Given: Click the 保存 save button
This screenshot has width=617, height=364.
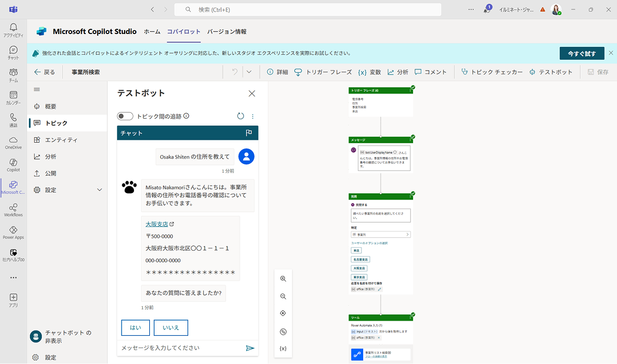Looking at the screenshot, I should click(x=598, y=72).
